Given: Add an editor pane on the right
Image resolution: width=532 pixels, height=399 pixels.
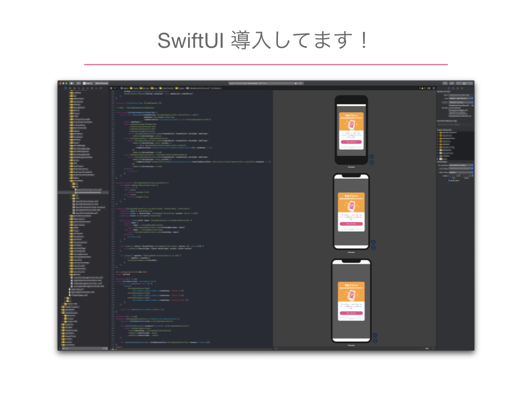Looking at the screenshot, I should tap(434, 88).
